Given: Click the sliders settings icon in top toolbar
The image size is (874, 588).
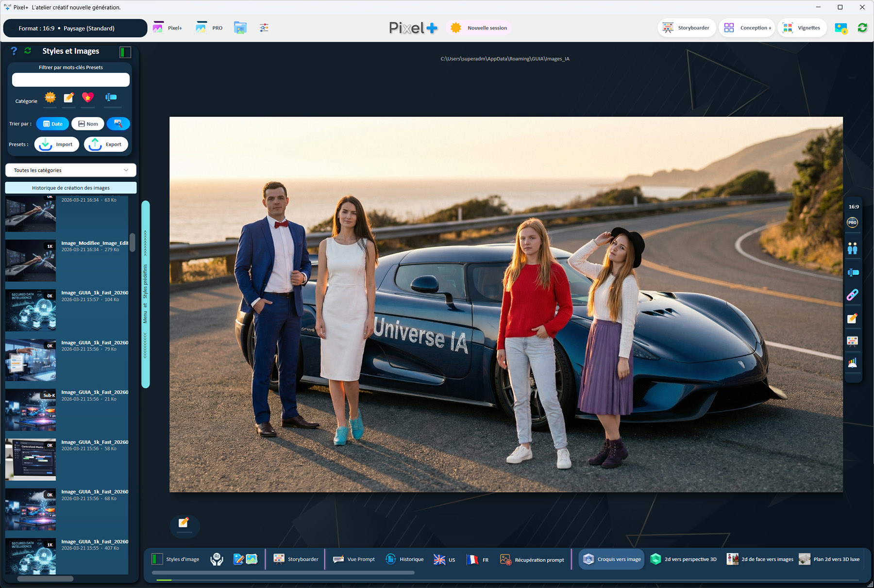Looking at the screenshot, I should pos(264,28).
